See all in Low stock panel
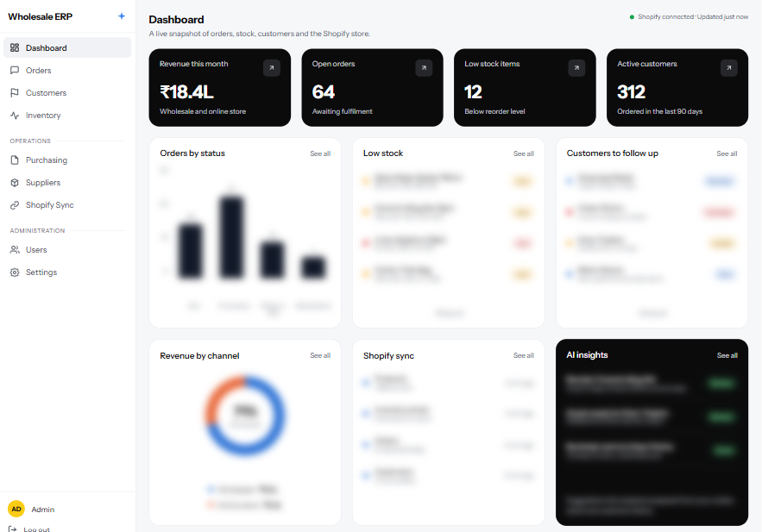Screen dimensions: 762x532 523,153
